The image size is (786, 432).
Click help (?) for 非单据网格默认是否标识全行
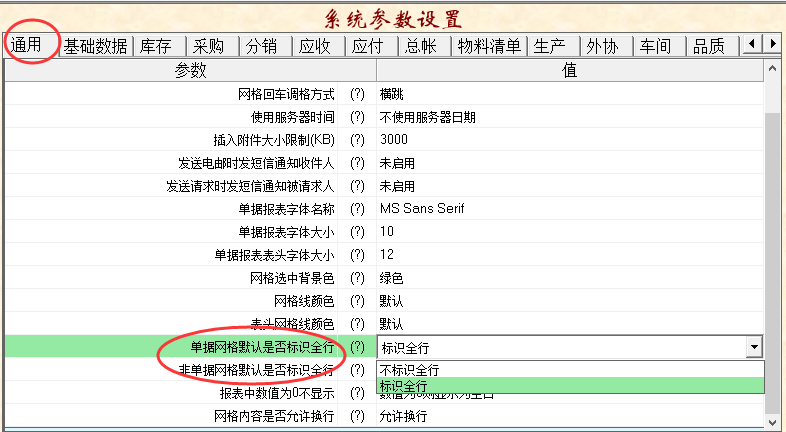[357, 370]
